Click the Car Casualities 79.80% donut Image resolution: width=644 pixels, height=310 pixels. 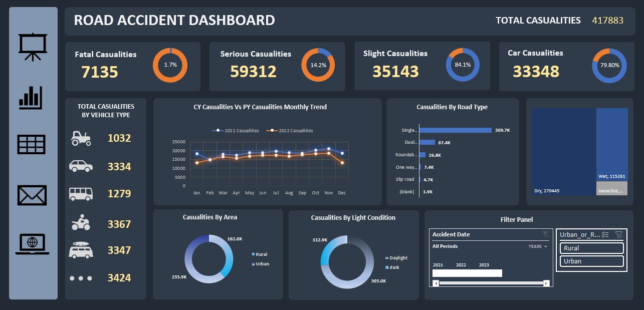click(609, 65)
